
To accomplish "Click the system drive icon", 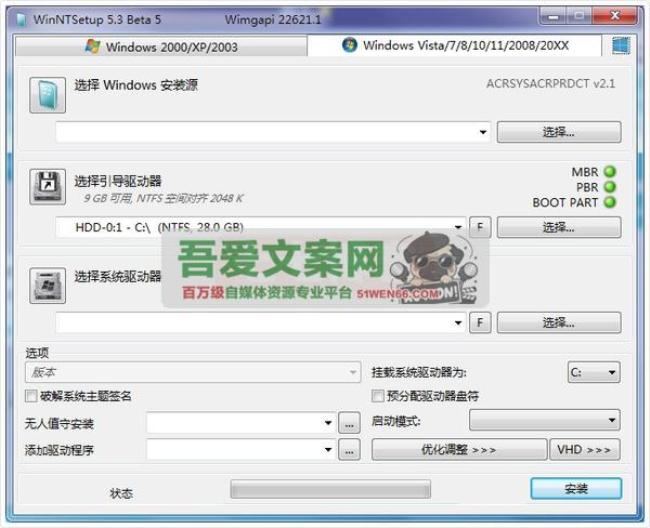I will 47,285.
